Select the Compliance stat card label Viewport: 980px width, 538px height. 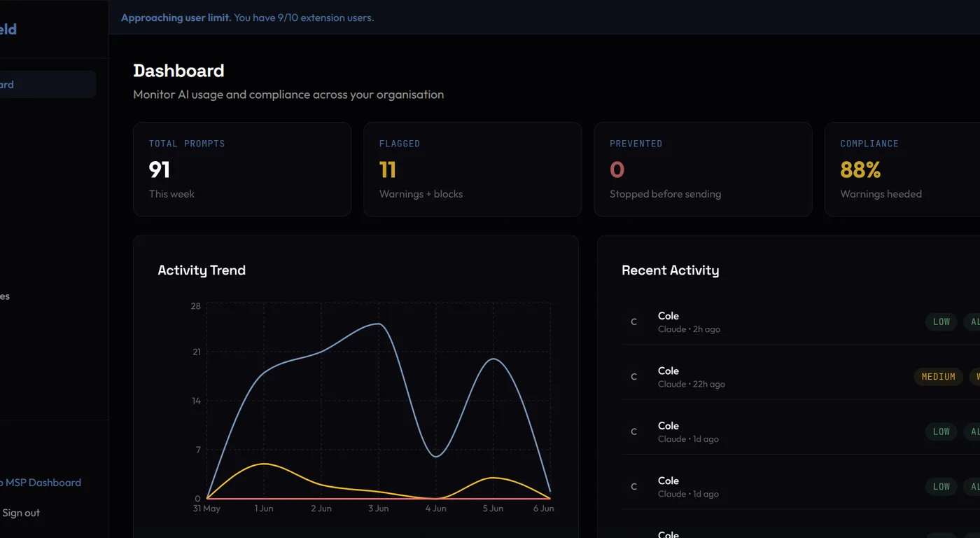point(869,144)
